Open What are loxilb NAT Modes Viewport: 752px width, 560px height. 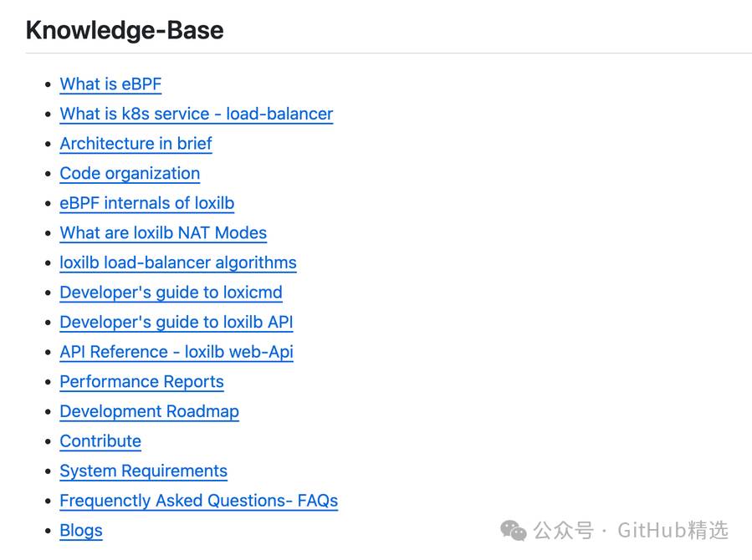[163, 233]
